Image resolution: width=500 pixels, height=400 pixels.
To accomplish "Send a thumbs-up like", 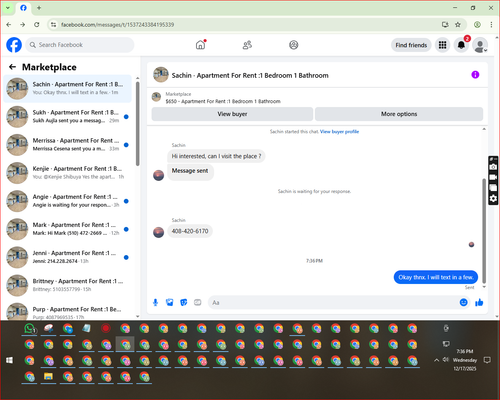I will click(479, 302).
